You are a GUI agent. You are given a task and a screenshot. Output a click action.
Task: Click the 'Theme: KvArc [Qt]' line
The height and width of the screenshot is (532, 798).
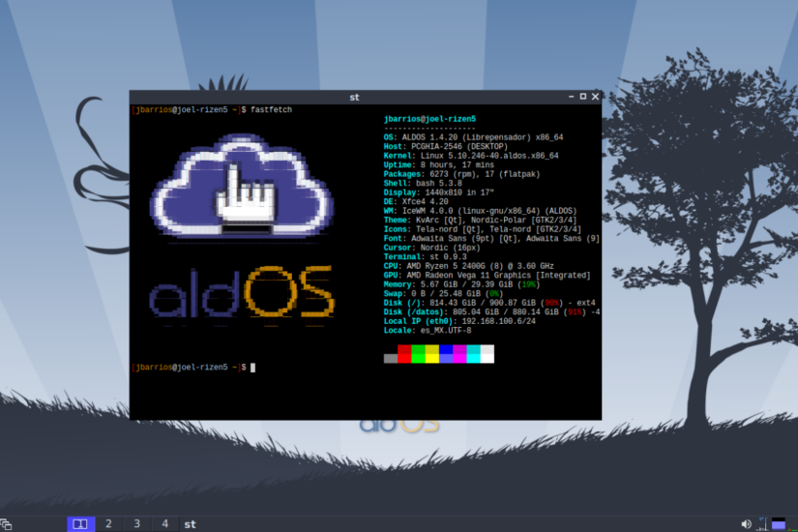pyautogui.click(x=480, y=220)
